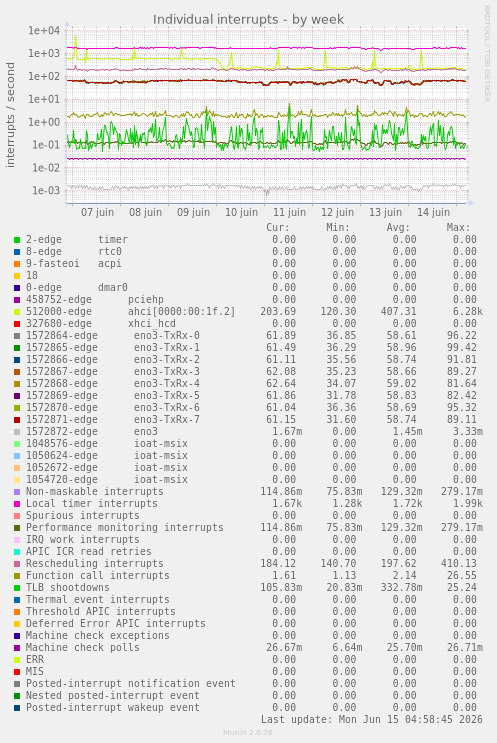Click the 1e+04 y-axis tick label
497x743 pixels.
(x=44, y=31)
